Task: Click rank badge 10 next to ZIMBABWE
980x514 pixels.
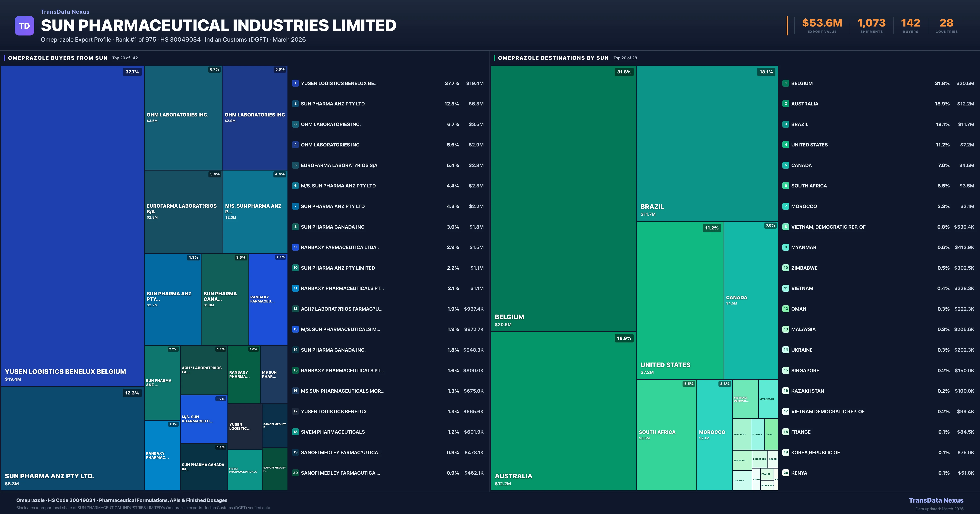Action: pos(786,268)
